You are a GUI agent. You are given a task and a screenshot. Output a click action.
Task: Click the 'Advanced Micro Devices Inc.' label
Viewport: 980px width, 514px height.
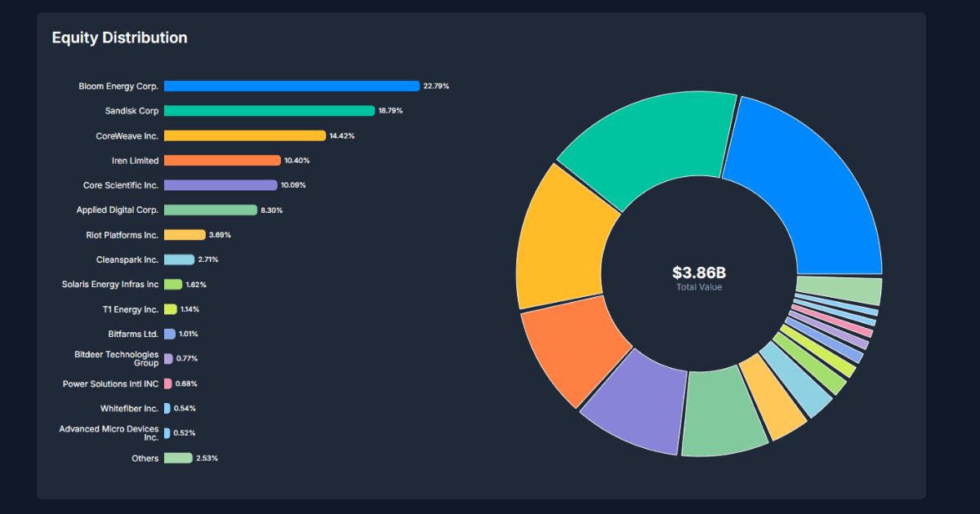tap(109, 433)
